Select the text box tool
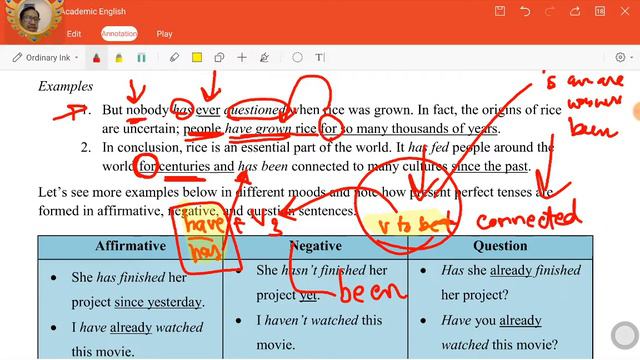 coord(320,58)
